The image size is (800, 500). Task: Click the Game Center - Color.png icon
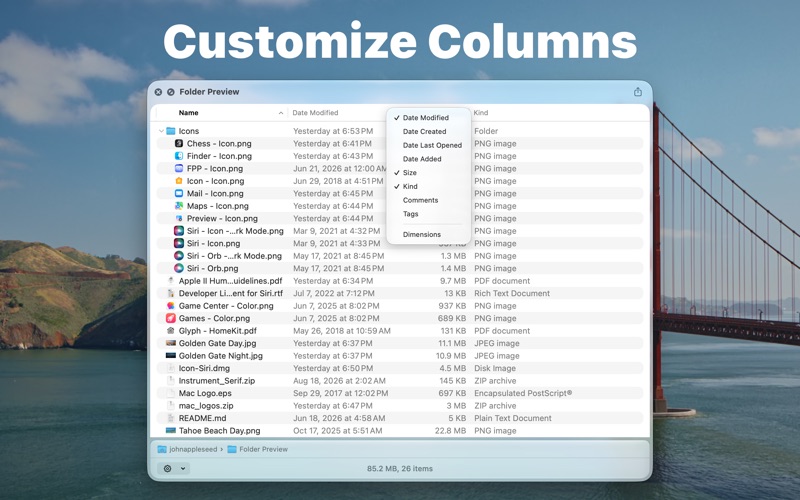coord(170,306)
